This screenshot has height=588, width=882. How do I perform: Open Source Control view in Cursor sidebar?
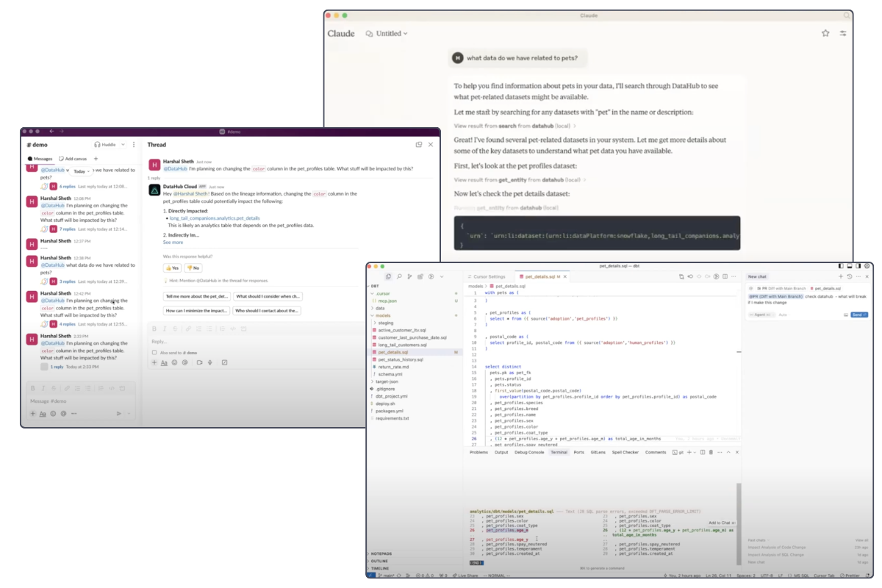pyautogui.click(x=409, y=276)
